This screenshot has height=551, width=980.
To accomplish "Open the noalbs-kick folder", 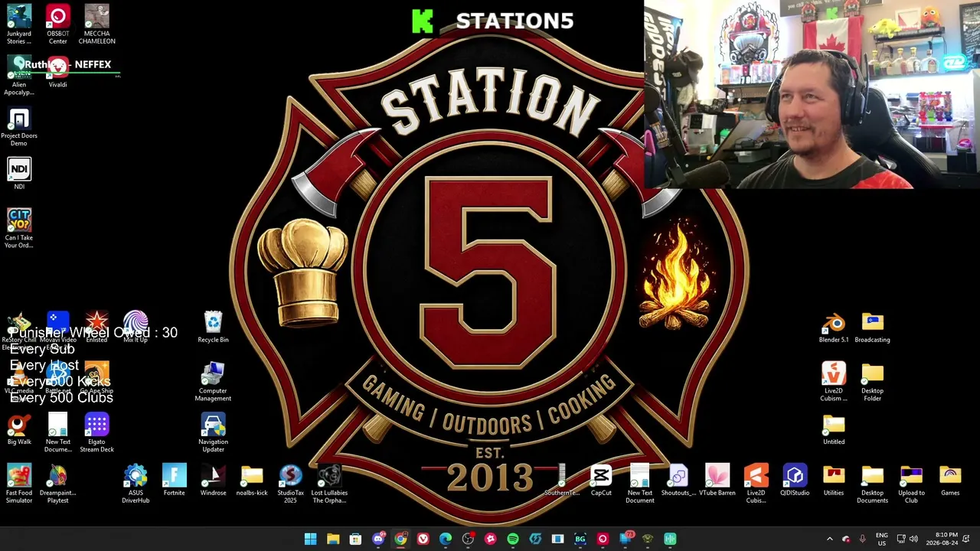I will coord(252,481).
